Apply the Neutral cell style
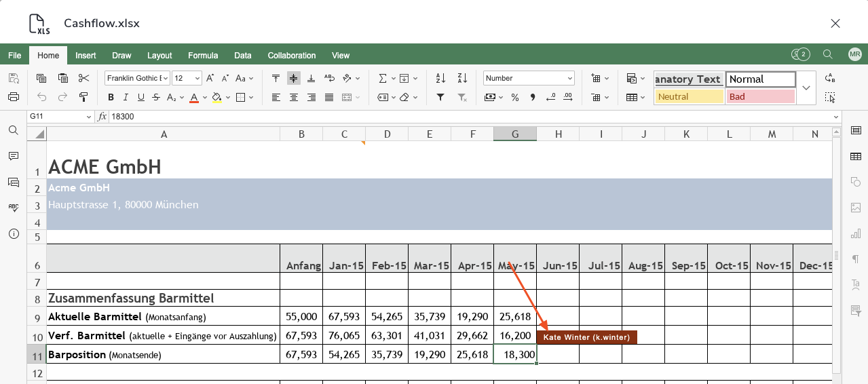Image resolution: width=868 pixels, height=384 pixels. click(688, 96)
